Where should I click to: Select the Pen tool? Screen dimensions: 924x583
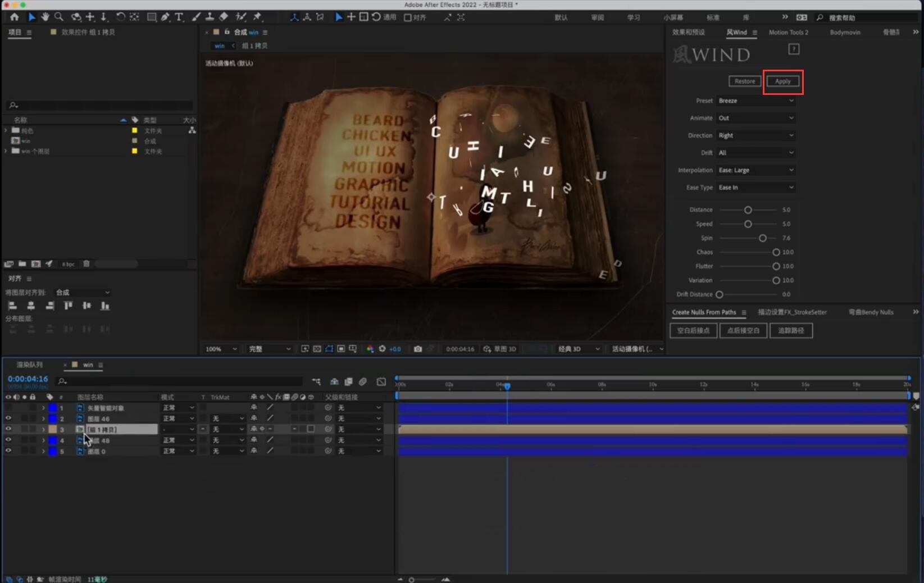coord(165,17)
